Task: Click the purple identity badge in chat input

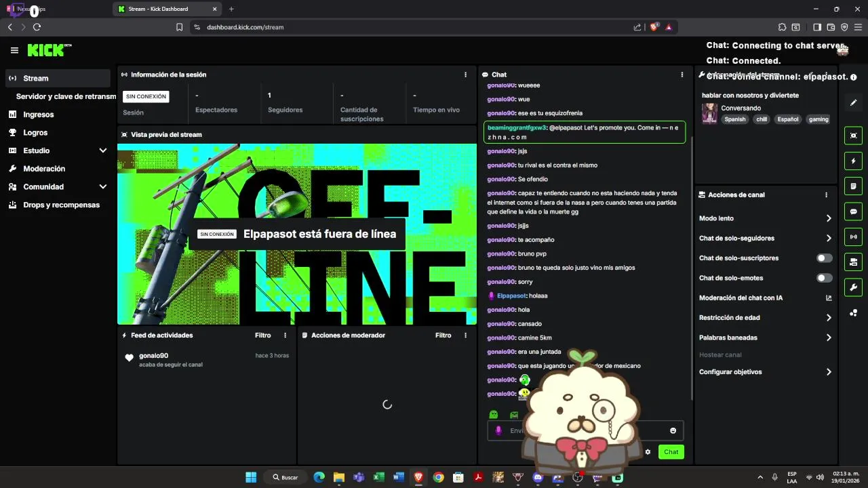Action: coord(498,430)
